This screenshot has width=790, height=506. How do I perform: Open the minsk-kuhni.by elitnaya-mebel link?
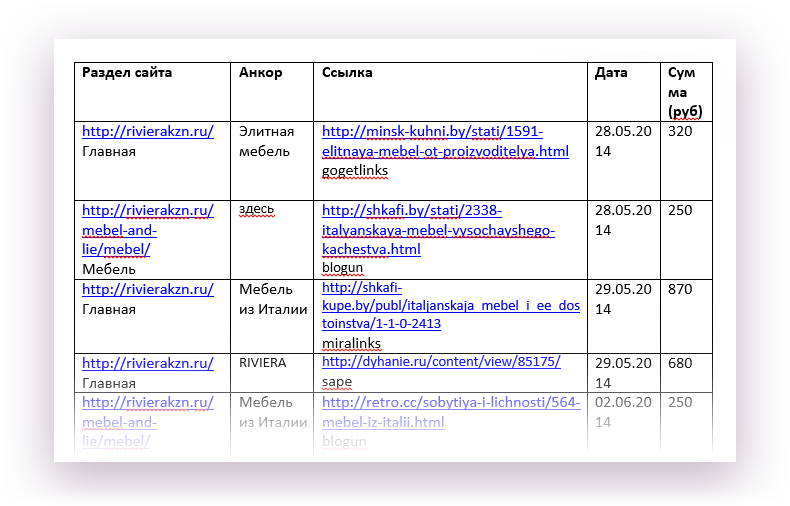tap(445, 141)
